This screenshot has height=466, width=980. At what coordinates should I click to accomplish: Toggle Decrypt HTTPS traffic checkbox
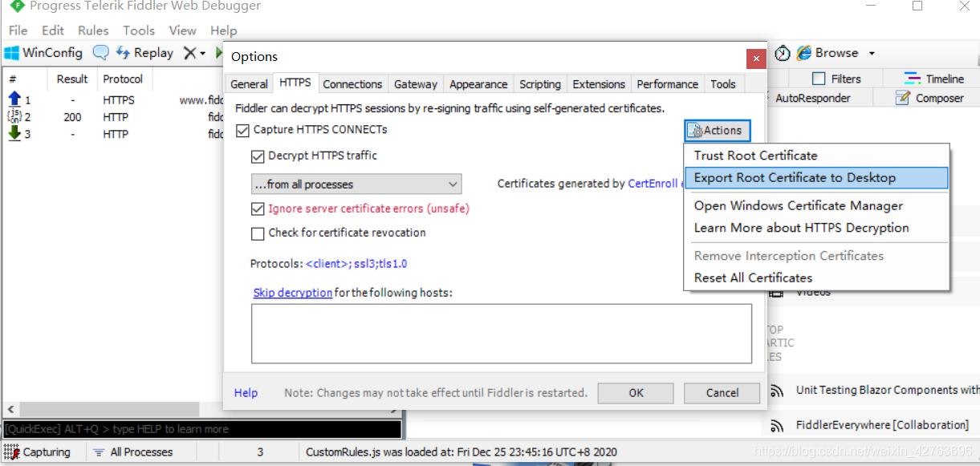click(x=258, y=156)
